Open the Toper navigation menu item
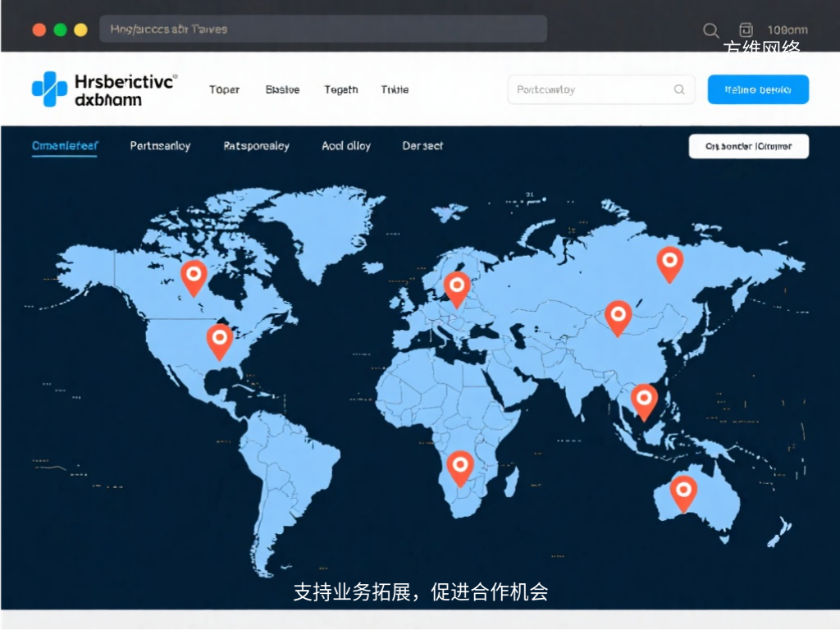 (x=224, y=90)
